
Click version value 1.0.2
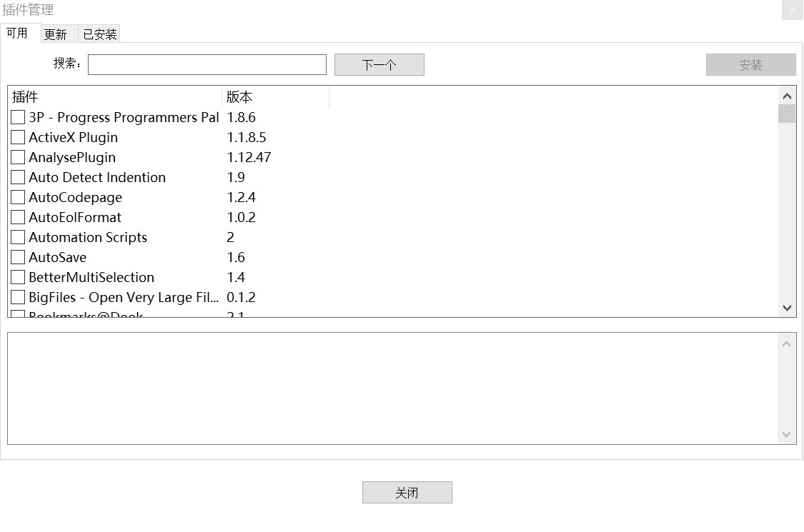coord(241,217)
